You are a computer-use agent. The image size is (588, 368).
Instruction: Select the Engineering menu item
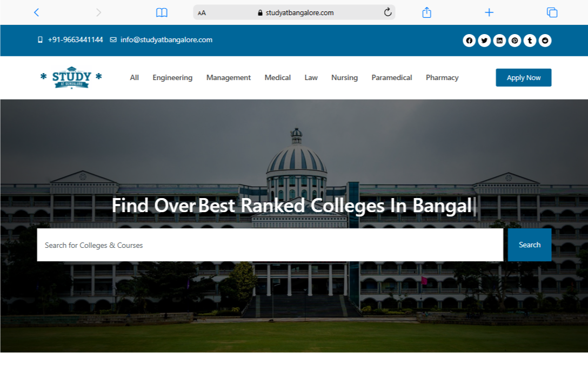coord(172,77)
